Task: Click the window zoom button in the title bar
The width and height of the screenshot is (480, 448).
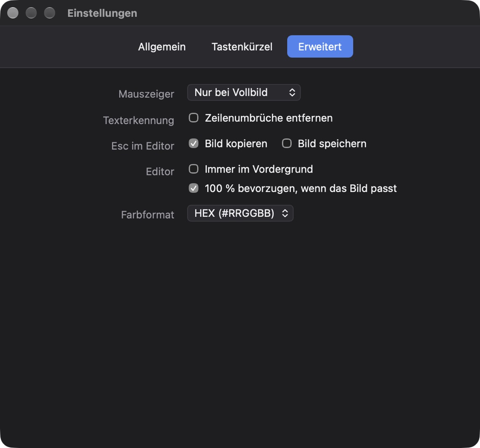Action: [50, 13]
